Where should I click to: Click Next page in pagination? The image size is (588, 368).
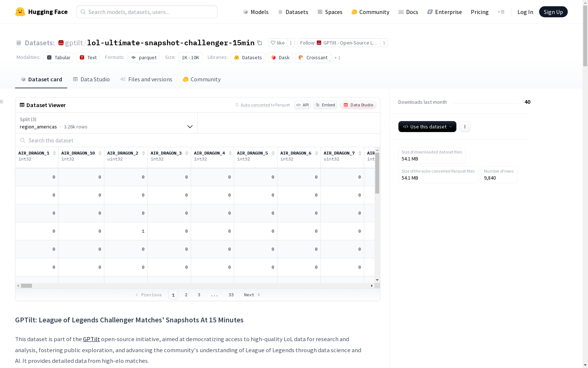[x=252, y=295]
